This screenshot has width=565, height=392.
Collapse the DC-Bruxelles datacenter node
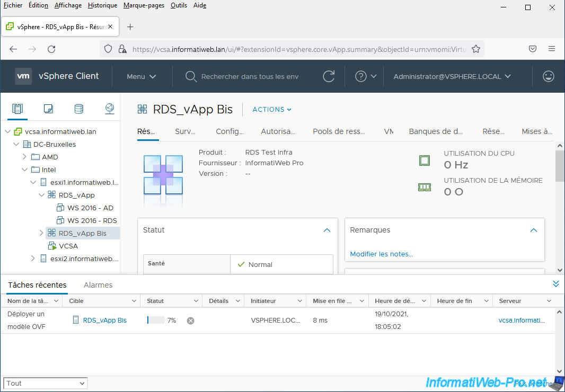click(x=16, y=145)
